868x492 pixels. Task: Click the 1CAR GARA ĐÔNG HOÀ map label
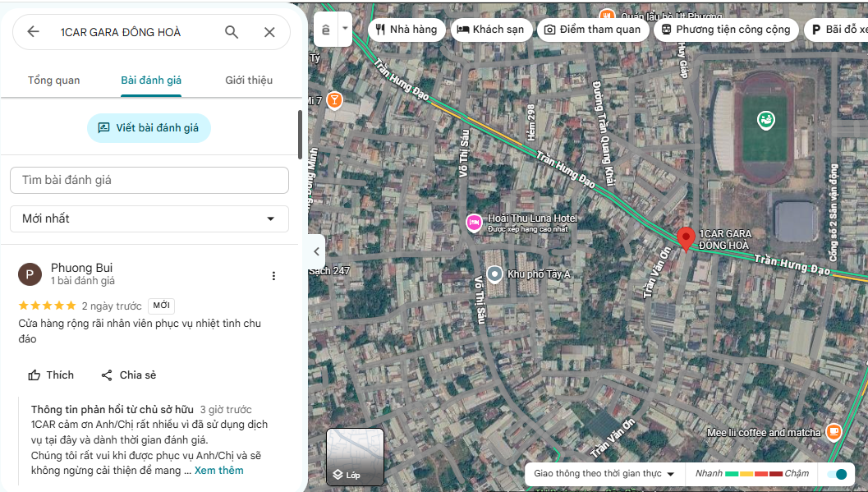coord(724,240)
